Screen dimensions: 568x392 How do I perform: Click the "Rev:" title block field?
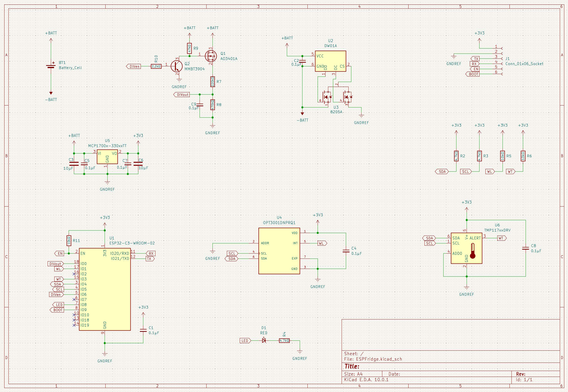521,374
